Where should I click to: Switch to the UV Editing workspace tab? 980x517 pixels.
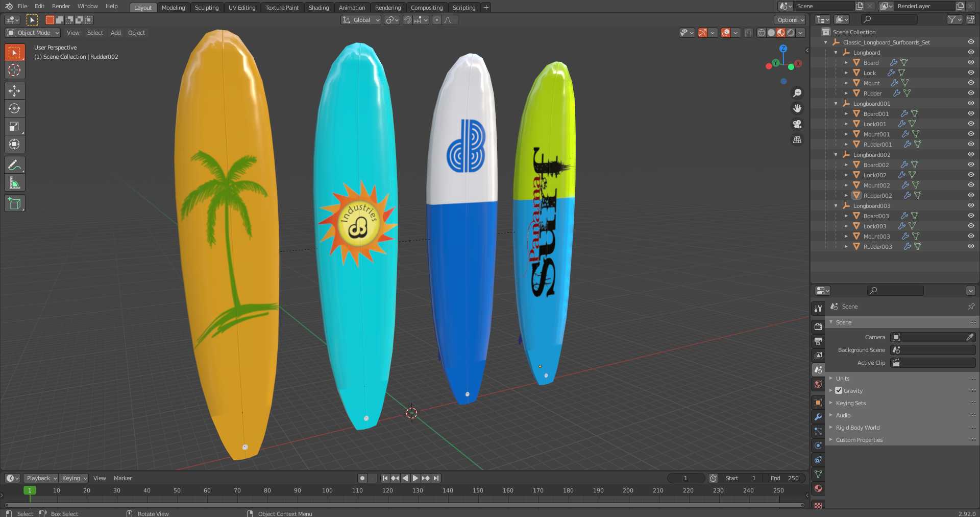point(242,8)
